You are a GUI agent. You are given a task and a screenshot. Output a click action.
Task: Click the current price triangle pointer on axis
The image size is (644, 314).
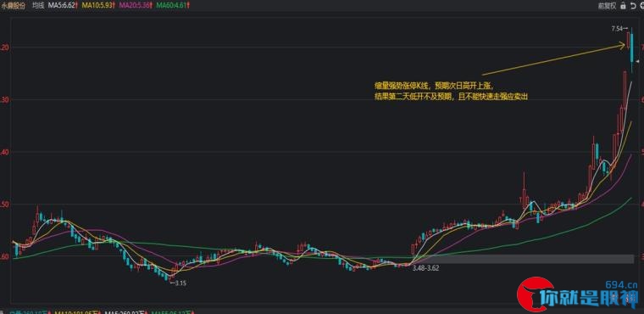coord(637,61)
